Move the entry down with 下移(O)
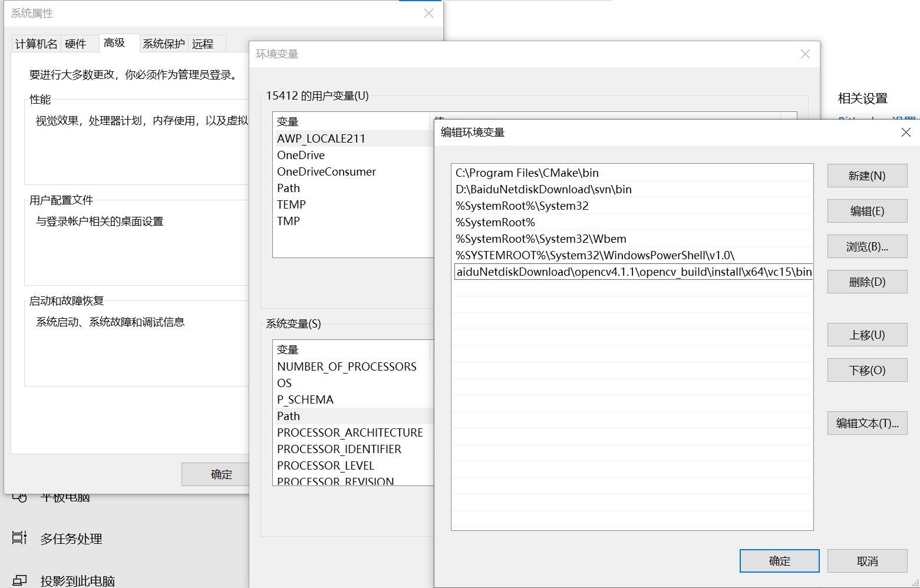This screenshot has height=588, width=920. click(866, 369)
